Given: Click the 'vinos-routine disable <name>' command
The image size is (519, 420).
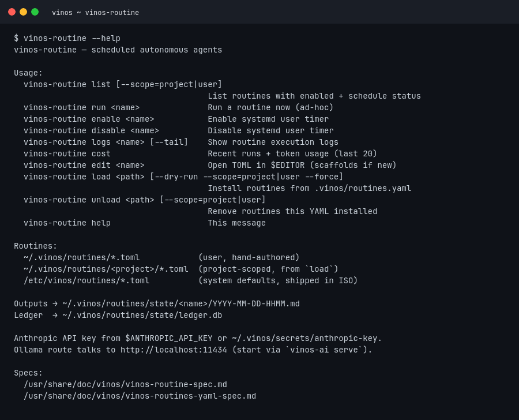Looking at the screenshot, I should 91,131.
